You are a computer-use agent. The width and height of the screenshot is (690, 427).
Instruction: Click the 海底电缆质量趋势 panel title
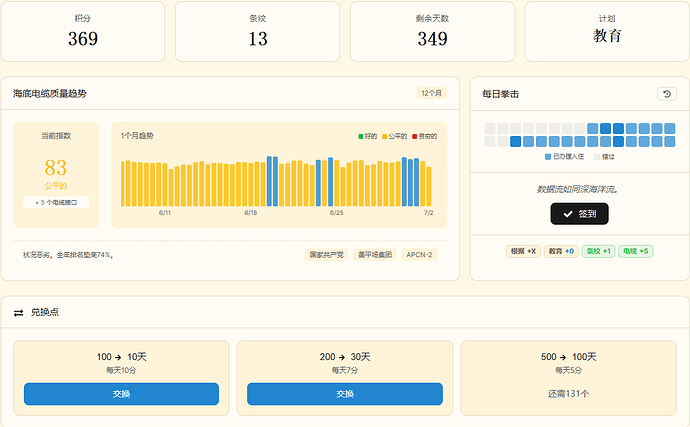[x=50, y=93]
